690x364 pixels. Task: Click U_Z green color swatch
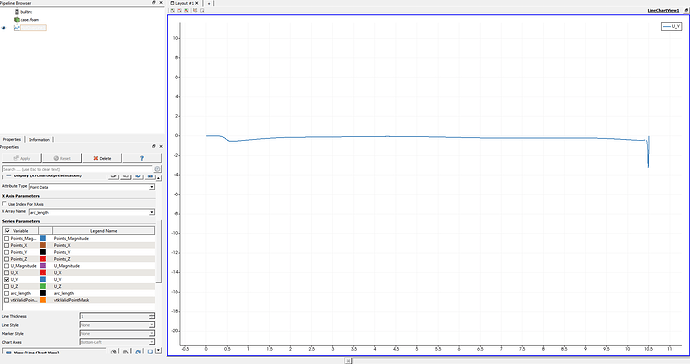(43, 287)
